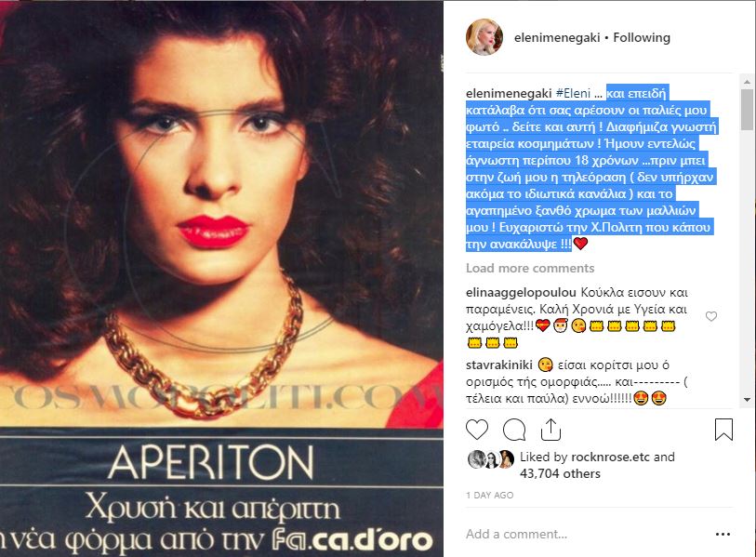View the 43,704 others likes list
The height and width of the screenshot is (557, 756).
[560, 473]
